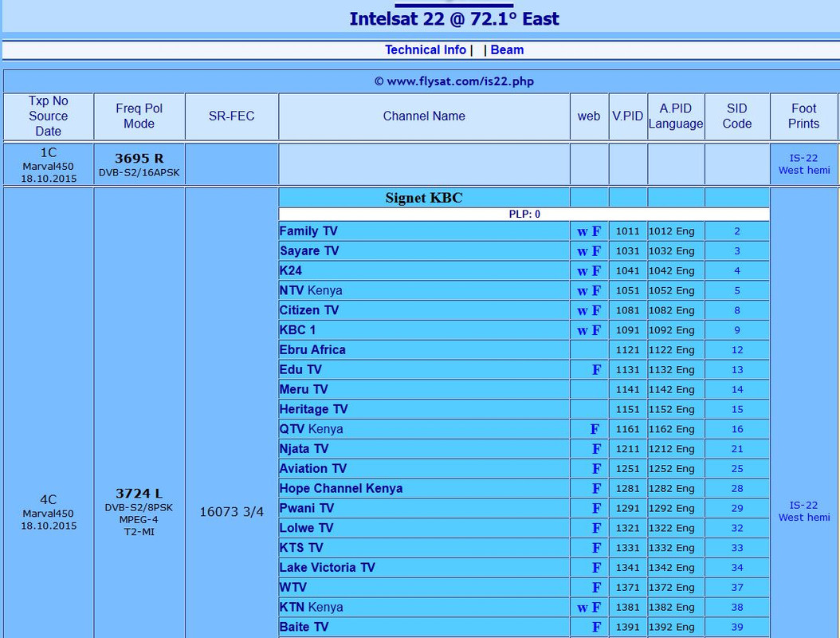Click the 'F' icon for Aviation TV
840x638 pixels.
[x=596, y=470]
